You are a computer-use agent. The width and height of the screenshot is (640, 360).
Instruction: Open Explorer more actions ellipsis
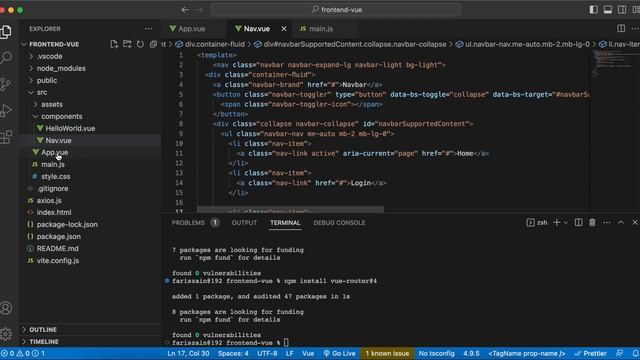[148, 29]
